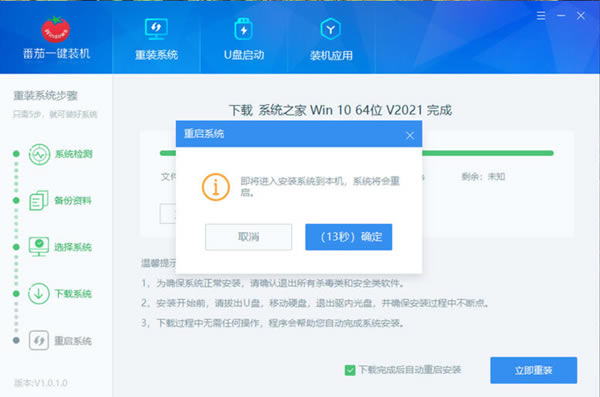Close the 重启系统 dialog
600x397 pixels.
pos(410,135)
